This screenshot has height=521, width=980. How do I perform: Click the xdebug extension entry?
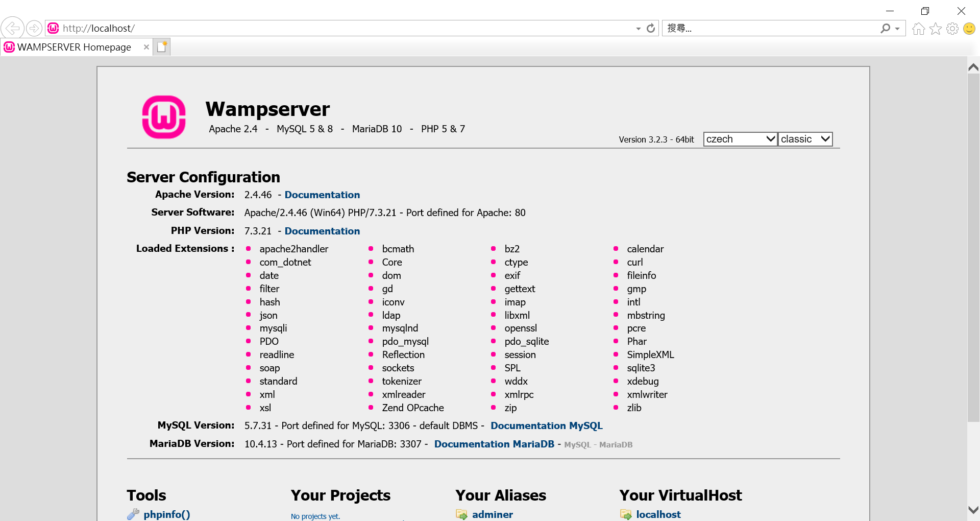[643, 381]
